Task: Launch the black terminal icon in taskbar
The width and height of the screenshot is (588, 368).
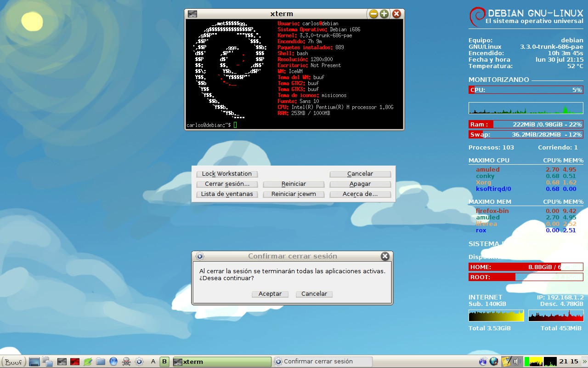Action: 62,362
